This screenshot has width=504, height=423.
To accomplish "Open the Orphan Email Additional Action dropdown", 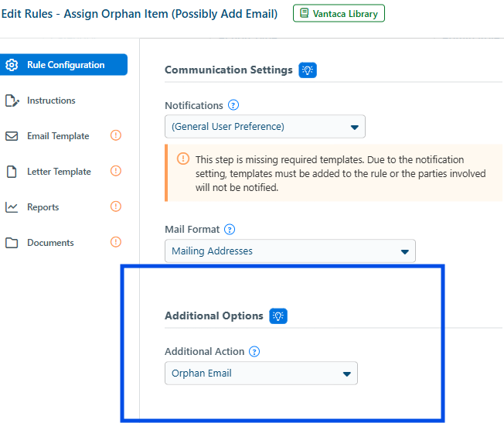I will click(x=261, y=373).
